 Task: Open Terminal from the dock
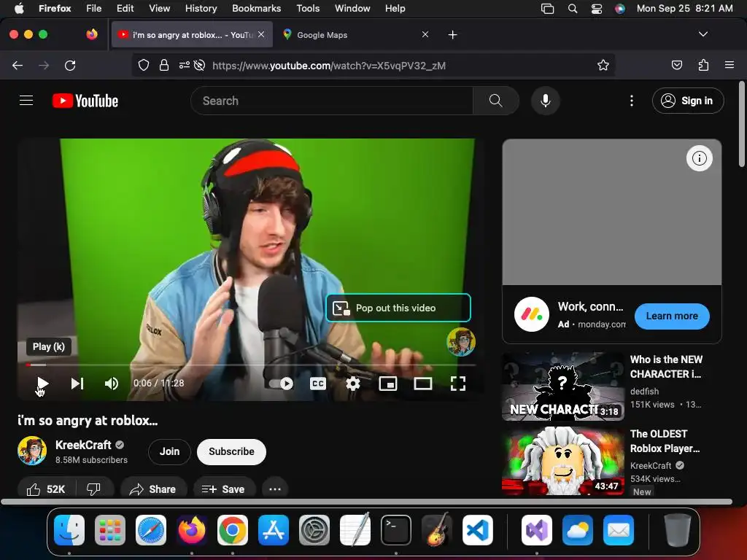pos(396,530)
